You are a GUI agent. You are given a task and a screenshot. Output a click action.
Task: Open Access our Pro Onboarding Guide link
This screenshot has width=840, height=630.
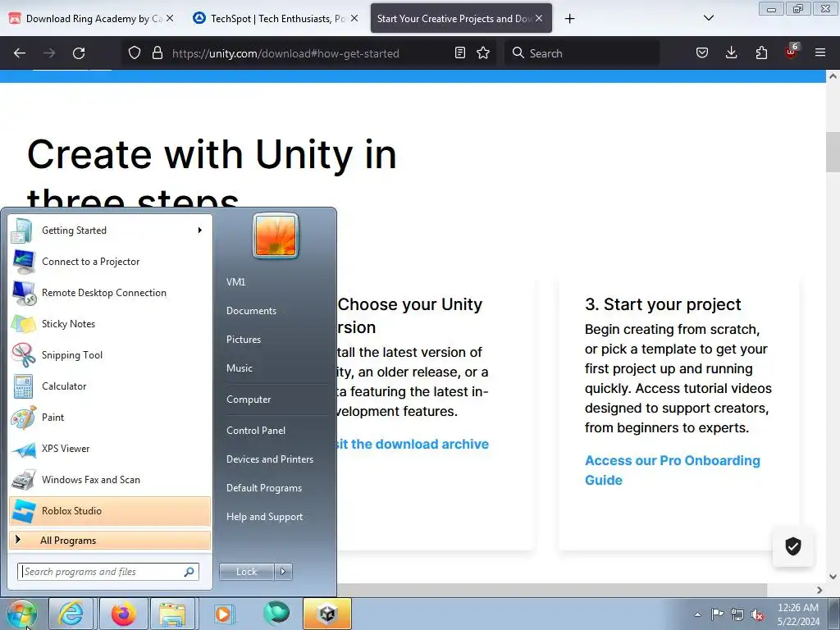(x=673, y=470)
